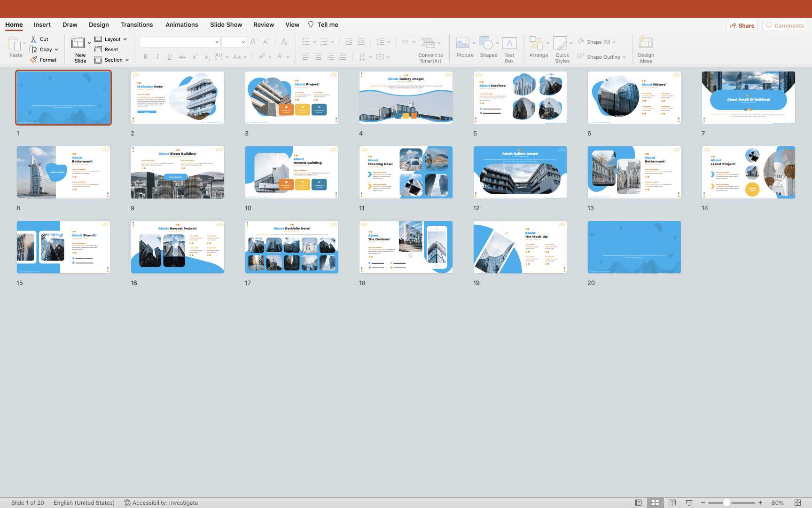
Task: Open Quick Styles gallery
Action: [x=560, y=44]
